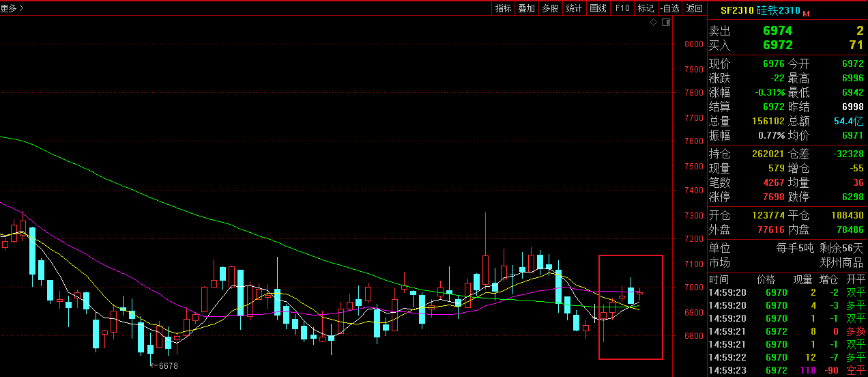Toggle -自选 to remove from watchlist

click(x=669, y=8)
